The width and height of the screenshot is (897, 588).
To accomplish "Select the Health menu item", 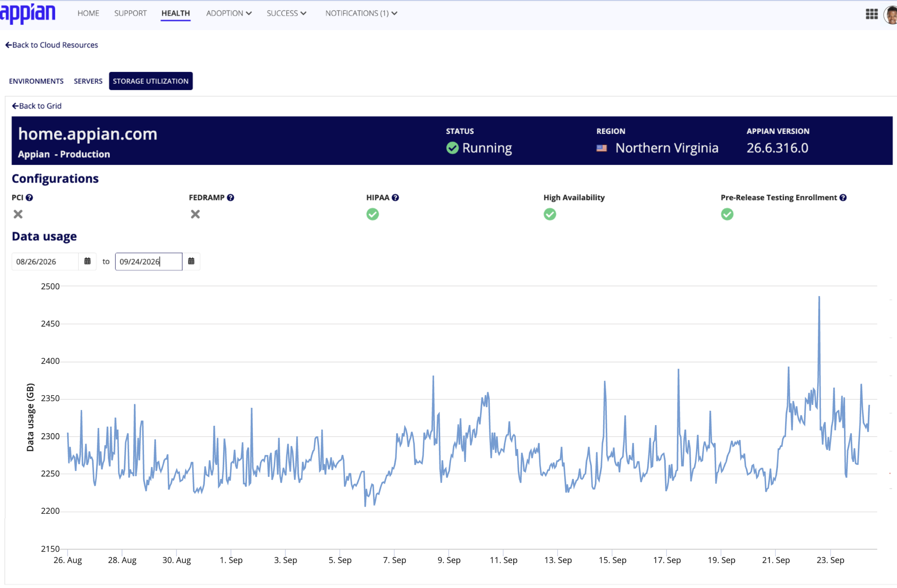I will coord(176,13).
